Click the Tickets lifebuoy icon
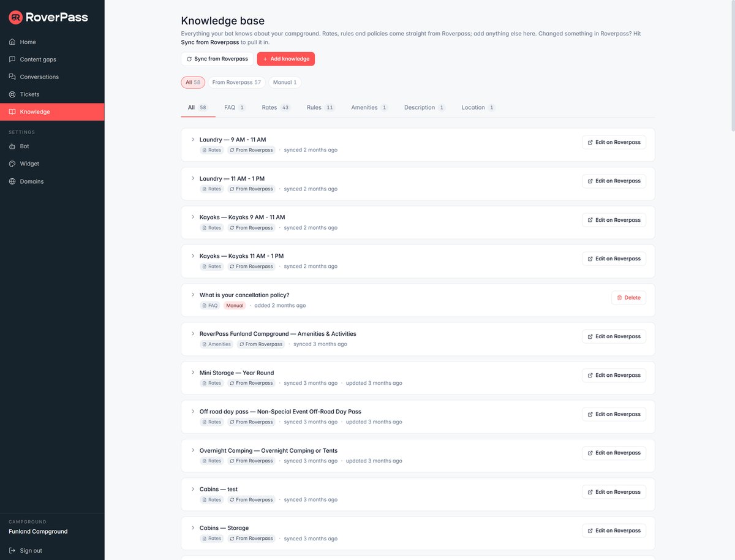The image size is (735, 560). click(12, 94)
